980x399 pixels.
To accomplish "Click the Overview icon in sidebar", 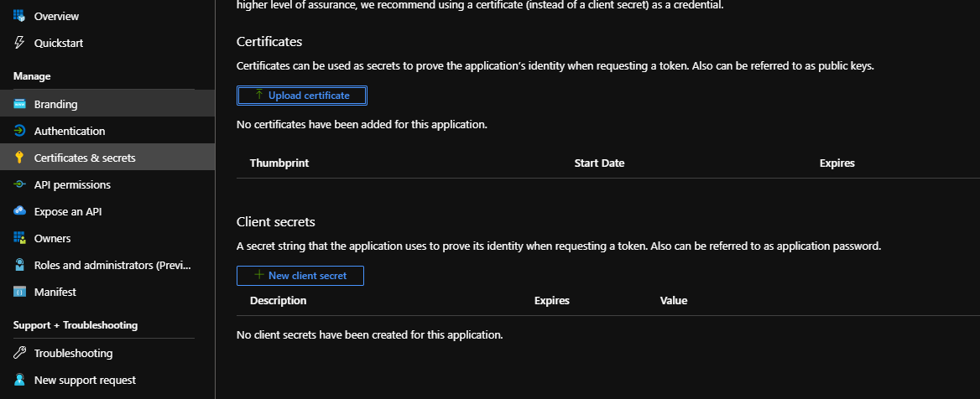I will pos(19,16).
